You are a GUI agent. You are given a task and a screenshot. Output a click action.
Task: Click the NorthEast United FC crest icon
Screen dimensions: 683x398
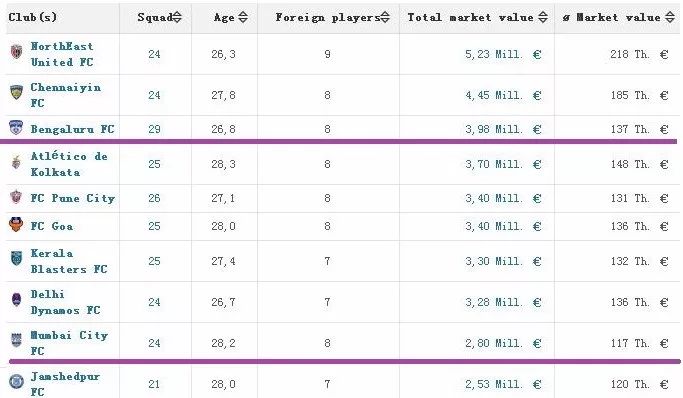click(x=17, y=52)
